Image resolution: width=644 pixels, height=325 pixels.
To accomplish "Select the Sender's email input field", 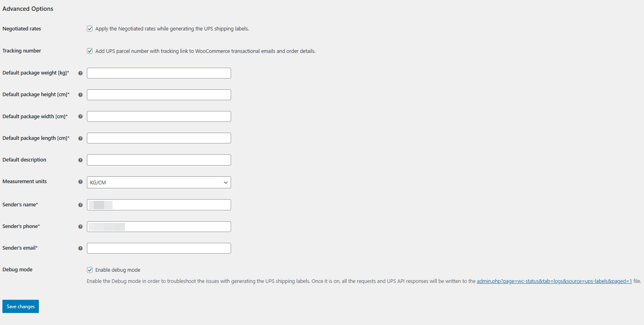I will point(159,248).
